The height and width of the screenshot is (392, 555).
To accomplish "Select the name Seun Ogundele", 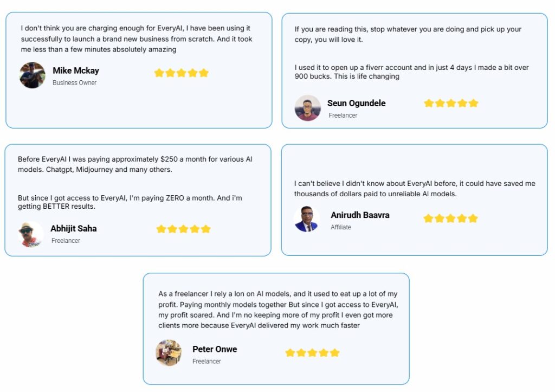I will point(356,103).
